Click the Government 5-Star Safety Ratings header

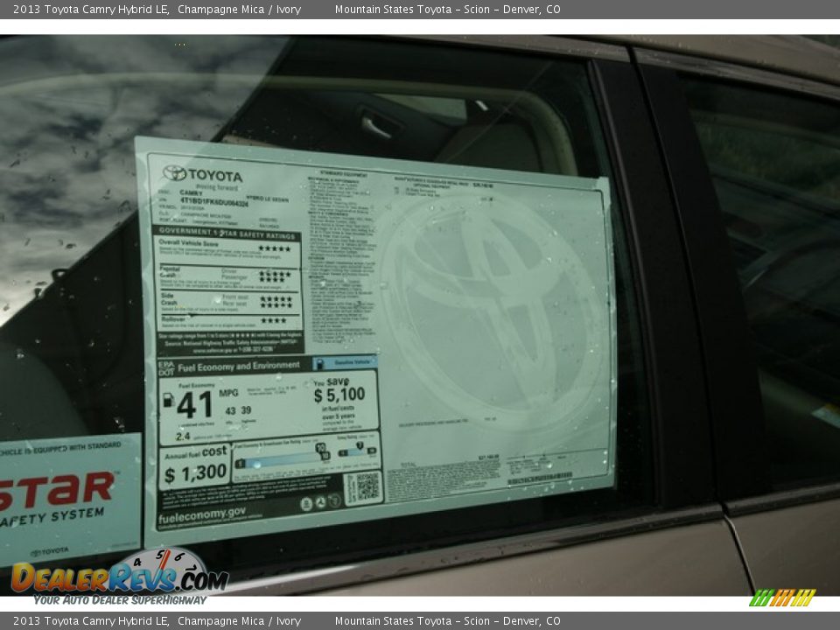point(227,233)
